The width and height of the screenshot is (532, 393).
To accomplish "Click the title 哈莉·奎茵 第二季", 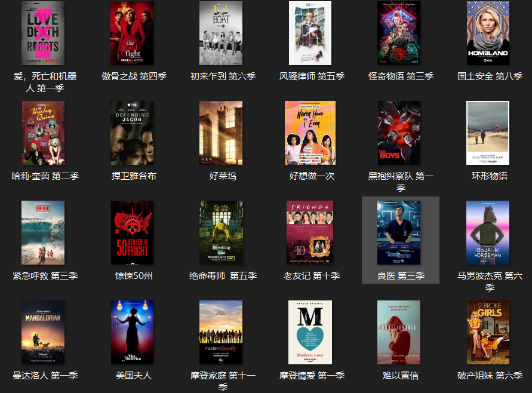I will coord(45,176).
